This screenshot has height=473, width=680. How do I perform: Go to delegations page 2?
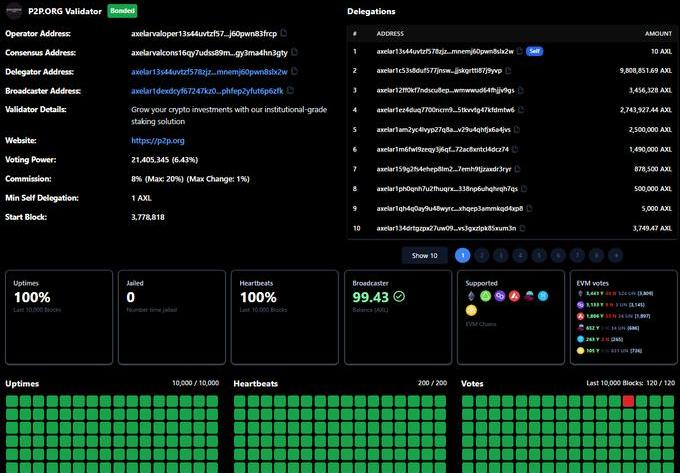click(481, 255)
